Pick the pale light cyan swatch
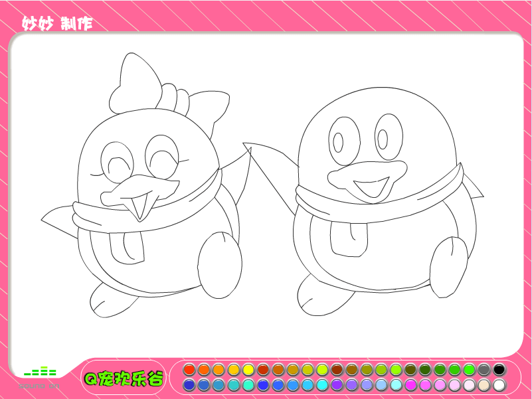 click(x=396, y=385)
